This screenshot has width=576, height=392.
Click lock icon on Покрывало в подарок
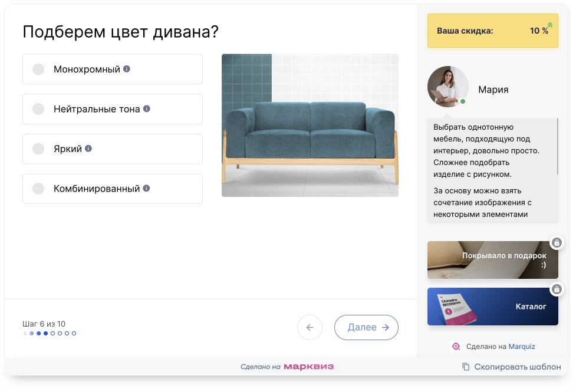click(x=556, y=243)
